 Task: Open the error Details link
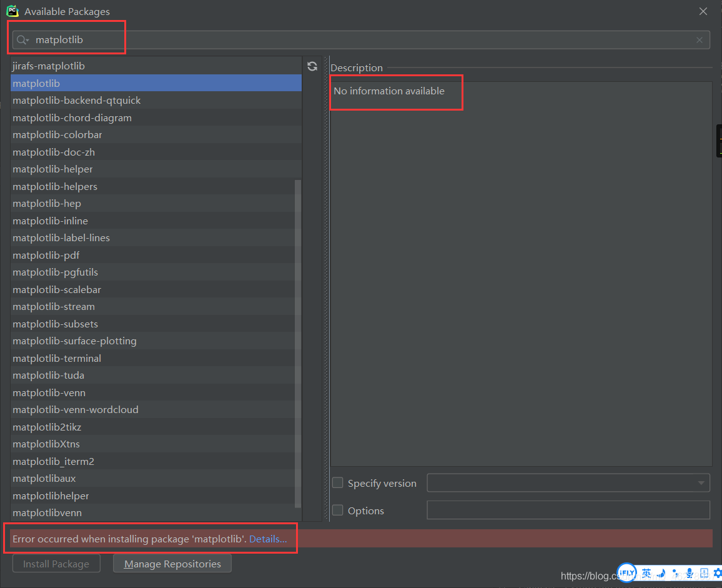click(x=268, y=539)
